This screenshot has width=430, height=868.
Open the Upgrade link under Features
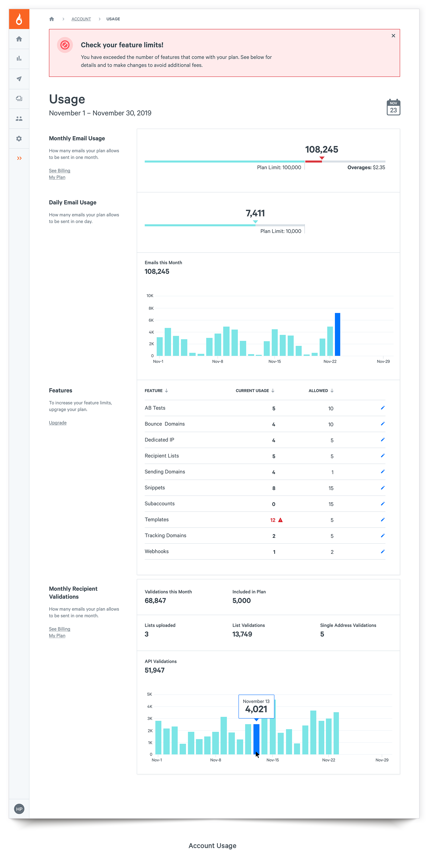point(58,422)
